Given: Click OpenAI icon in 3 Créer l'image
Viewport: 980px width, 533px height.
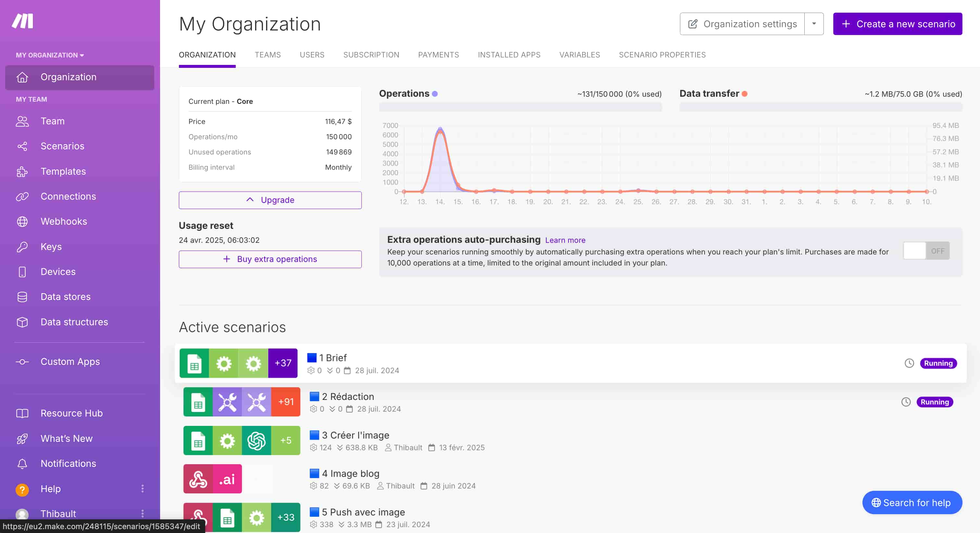Looking at the screenshot, I should pyautogui.click(x=257, y=440).
